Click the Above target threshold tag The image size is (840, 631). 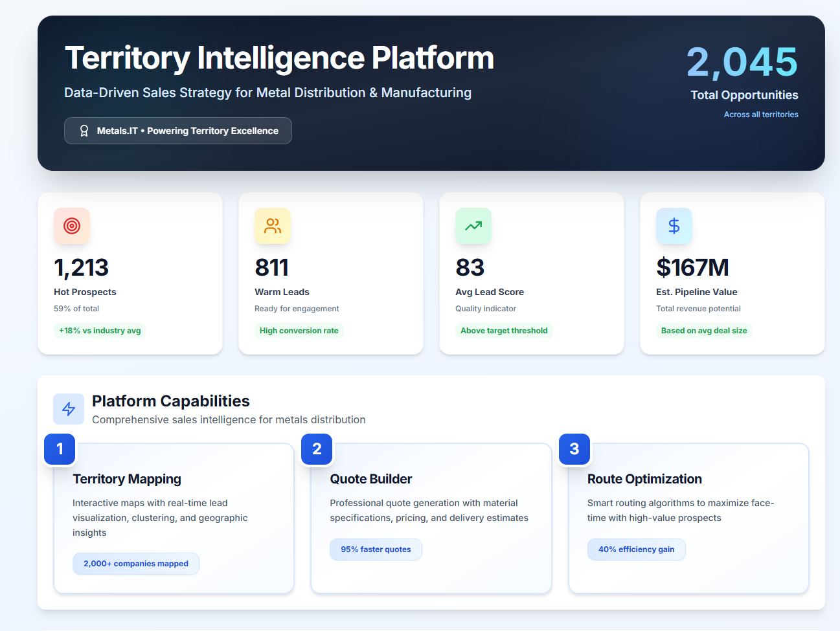tap(504, 331)
